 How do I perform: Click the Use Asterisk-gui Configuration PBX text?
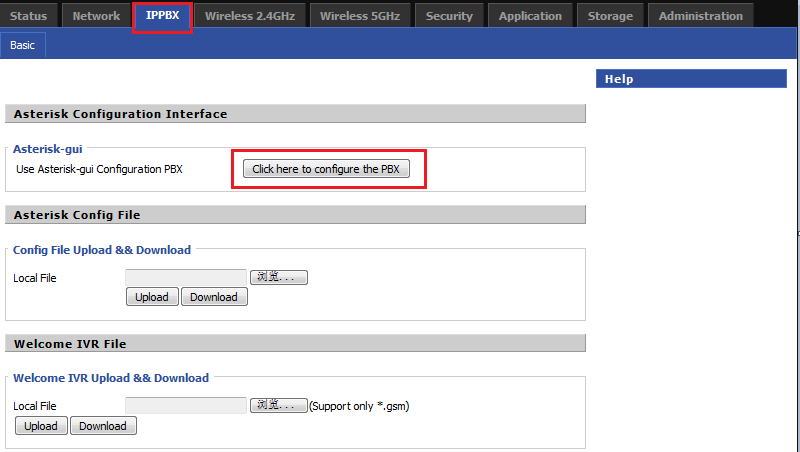click(99, 169)
